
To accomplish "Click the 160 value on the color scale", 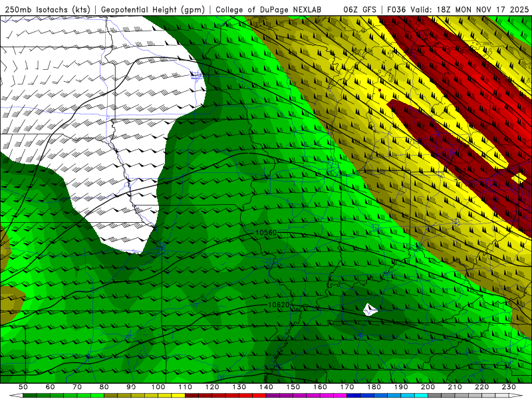I will [320, 387].
